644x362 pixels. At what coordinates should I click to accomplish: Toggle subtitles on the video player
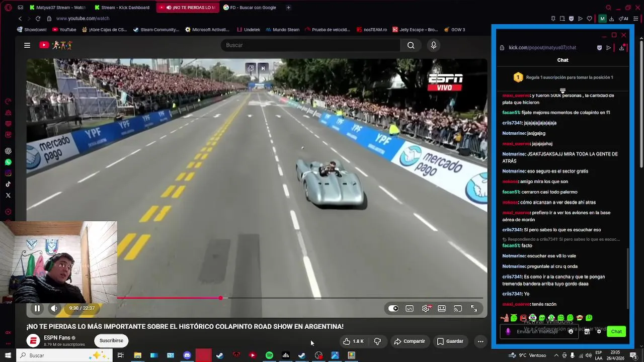click(x=410, y=308)
